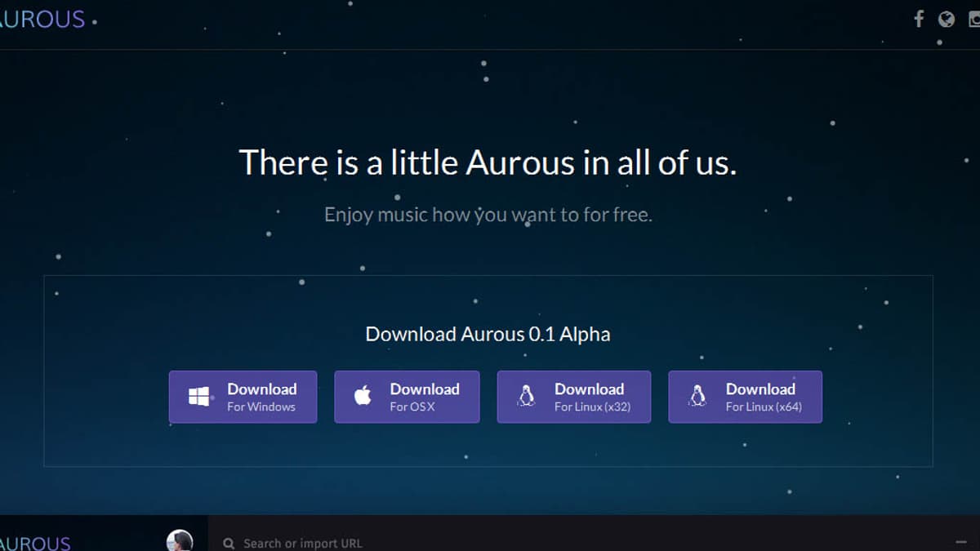Click the penguin icon for Linux x32
The width and height of the screenshot is (980, 551).
527,396
